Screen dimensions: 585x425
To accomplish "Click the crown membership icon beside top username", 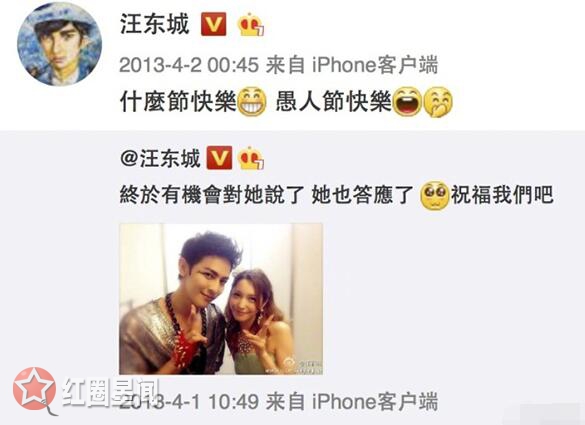I will click(251, 25).
